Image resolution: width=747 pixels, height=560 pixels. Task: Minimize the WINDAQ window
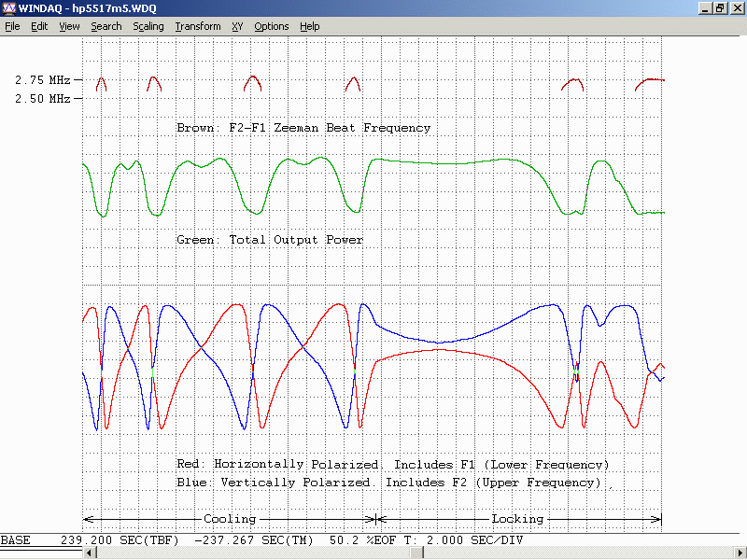coord(705,8)
